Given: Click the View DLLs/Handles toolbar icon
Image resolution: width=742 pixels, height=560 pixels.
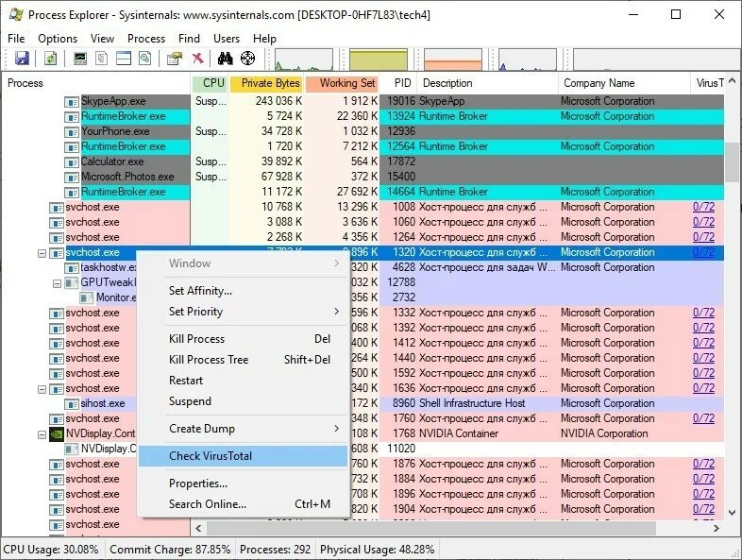Looking at the screenshot, I should [145, 59].
